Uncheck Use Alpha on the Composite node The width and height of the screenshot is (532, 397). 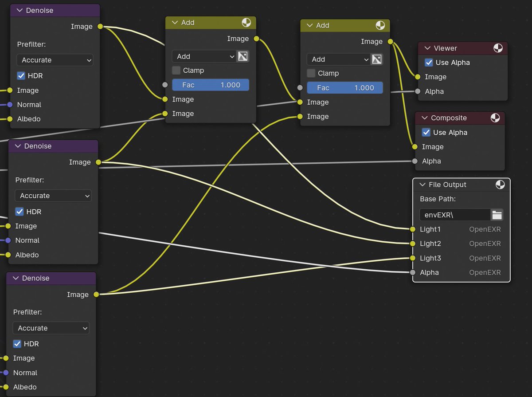[426, 132]
